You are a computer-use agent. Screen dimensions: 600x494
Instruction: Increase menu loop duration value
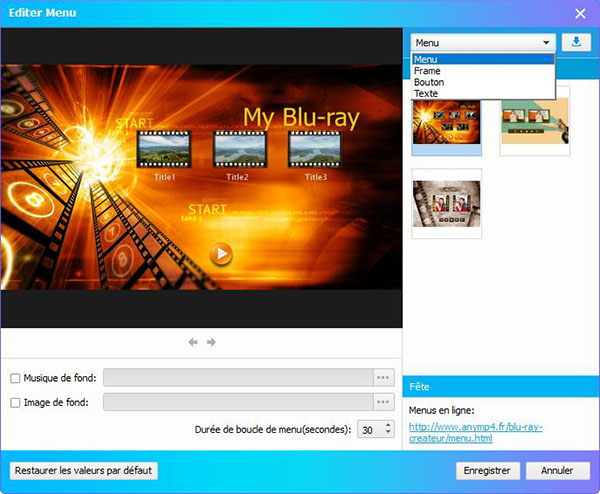click(388, 424)
